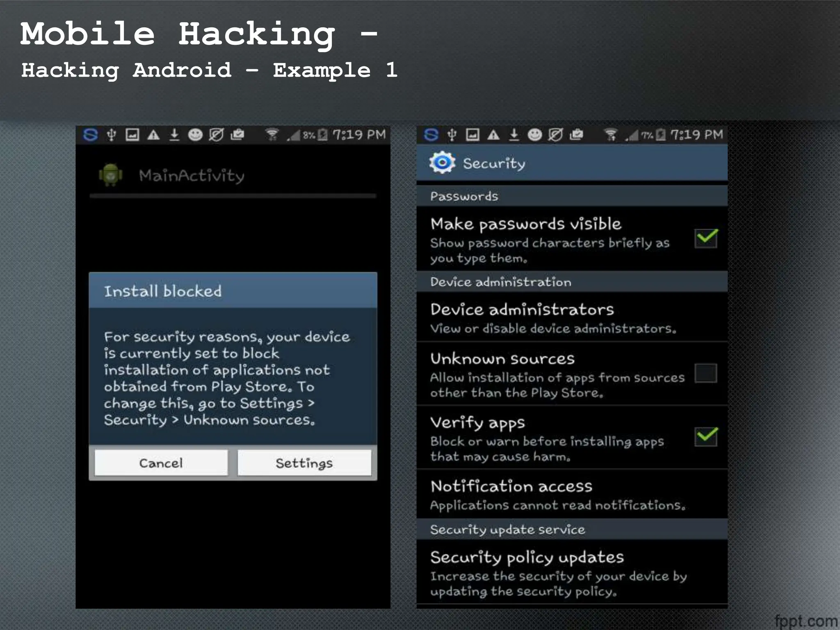Image resolution: width=840 pixels, height=630 pixels.
Task: Tap the image icon in right status bar
Action: pyautogui.click(x=472, y=135)
